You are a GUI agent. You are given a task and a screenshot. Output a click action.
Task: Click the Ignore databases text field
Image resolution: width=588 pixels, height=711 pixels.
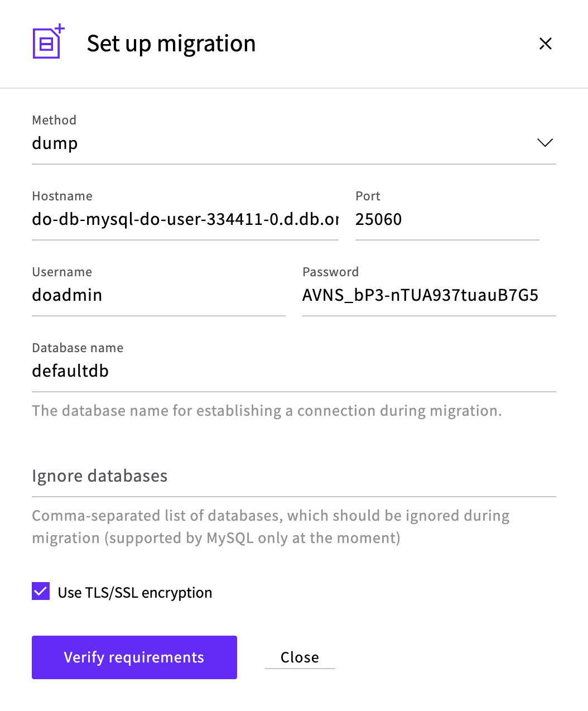(293, 476)
